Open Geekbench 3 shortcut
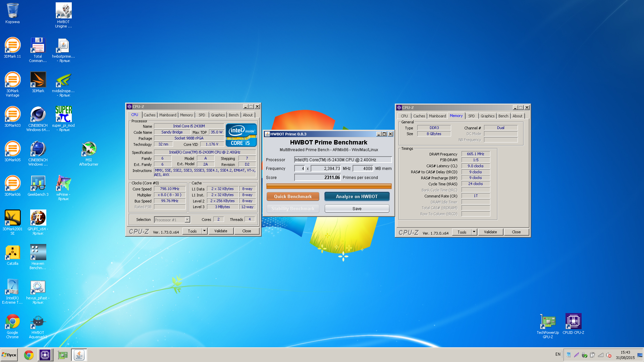The width and height of the screenshot is (644, 362). click(38, 186)
